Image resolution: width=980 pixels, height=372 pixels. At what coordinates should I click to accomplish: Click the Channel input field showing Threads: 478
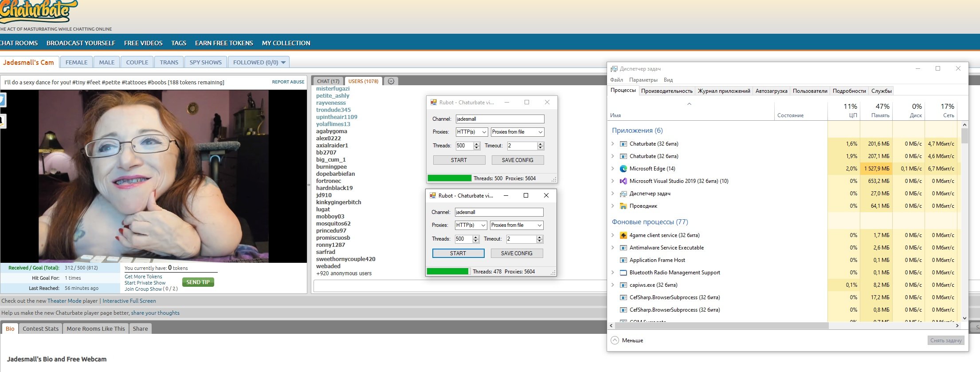pyautogui.click(x=498, y=212)
